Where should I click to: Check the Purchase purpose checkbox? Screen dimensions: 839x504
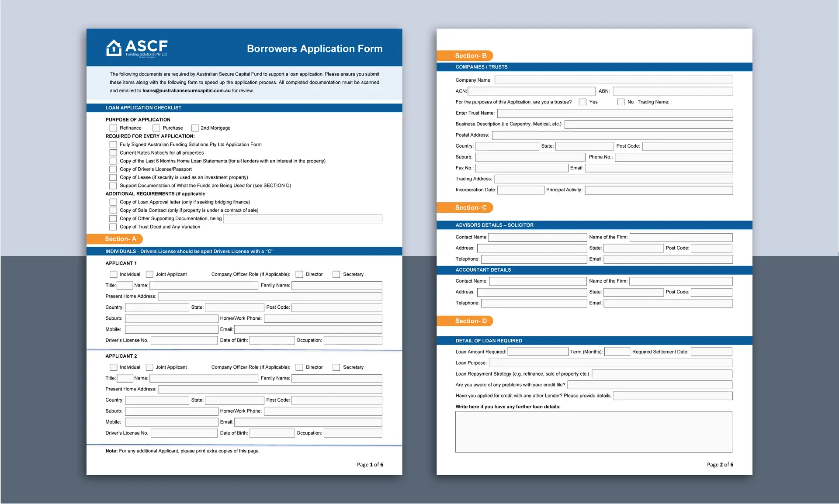point(156,128)
